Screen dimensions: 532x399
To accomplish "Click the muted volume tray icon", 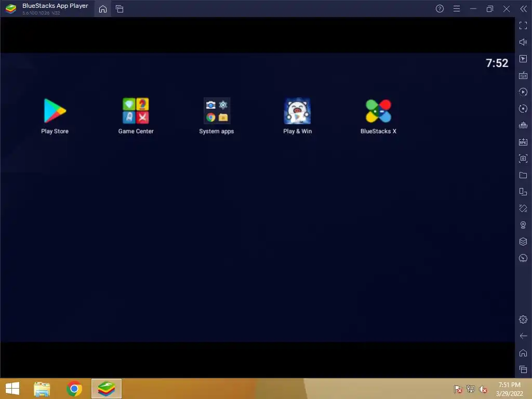I will (483, 389).
